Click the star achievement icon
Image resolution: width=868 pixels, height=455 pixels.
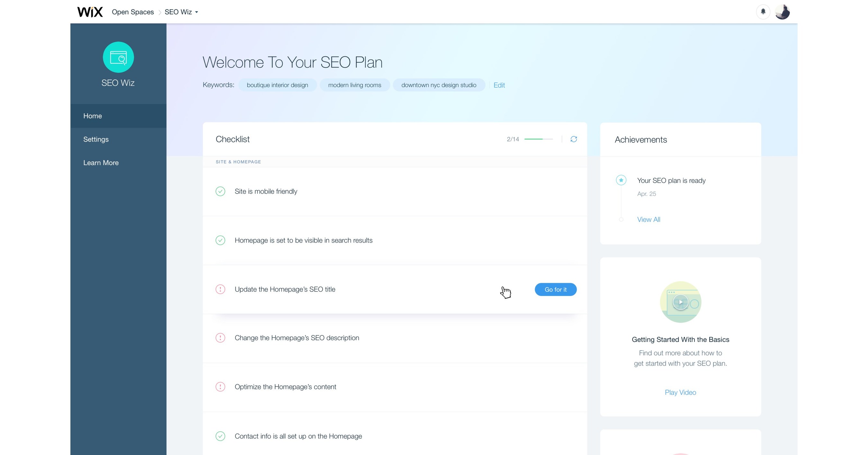[621, 180]
